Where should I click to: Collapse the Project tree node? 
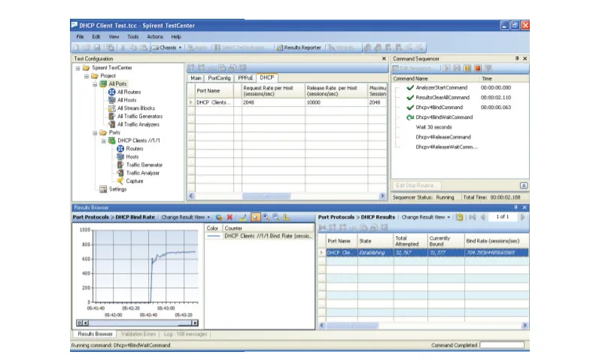point(87,76)
